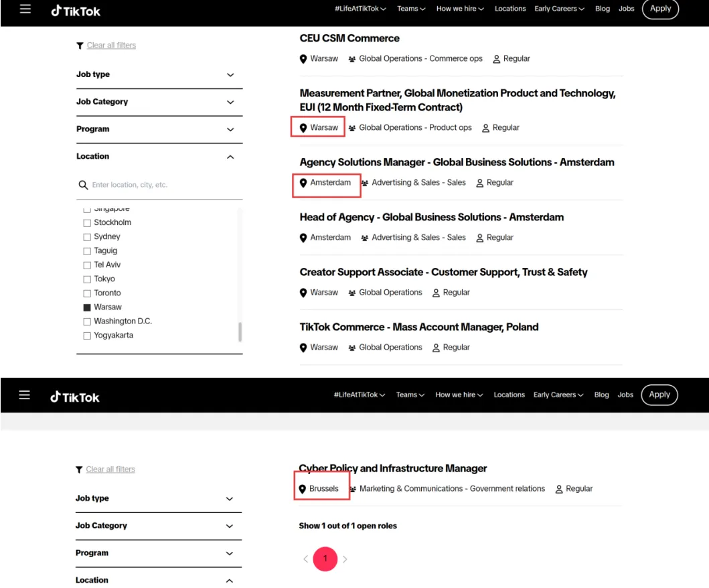Open the Early Careers dropdown in the lower header
The image size is (709, 588).
[x=558, y=394]
